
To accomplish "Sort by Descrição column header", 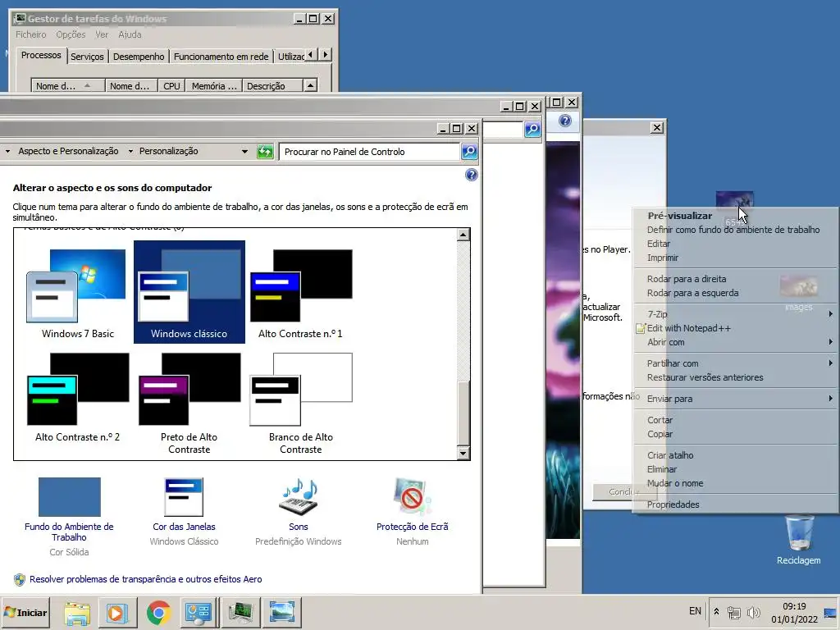I will coord(272,85).
